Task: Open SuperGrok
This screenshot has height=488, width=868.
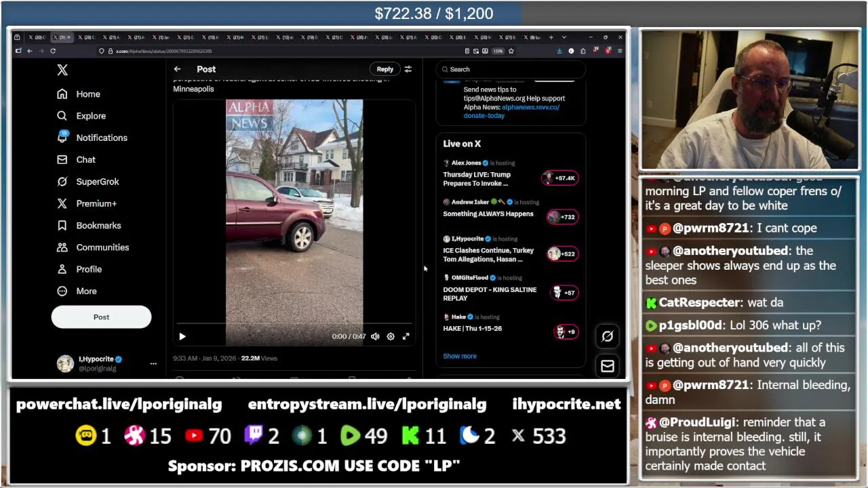Action: (89, 182)
